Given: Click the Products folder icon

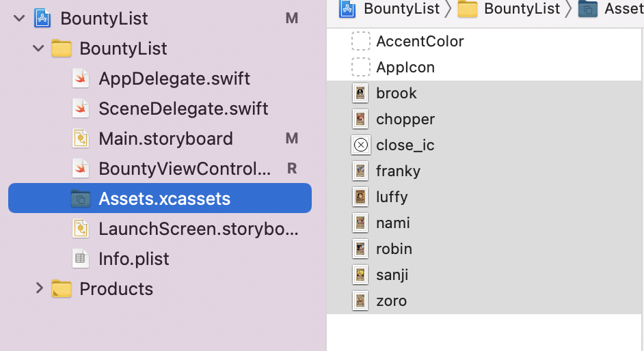Looking at the screenshot, I should [x=62, y=288].
